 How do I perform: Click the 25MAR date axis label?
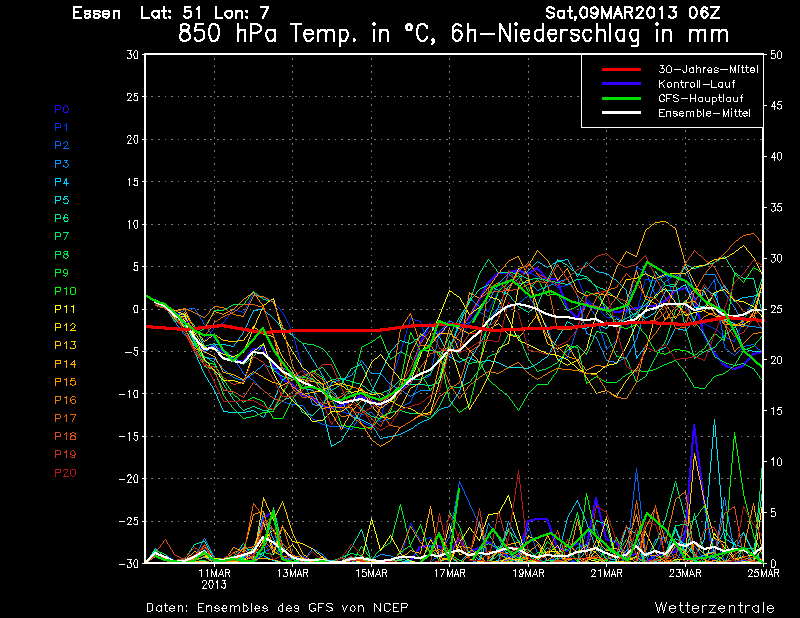point(763,573)
